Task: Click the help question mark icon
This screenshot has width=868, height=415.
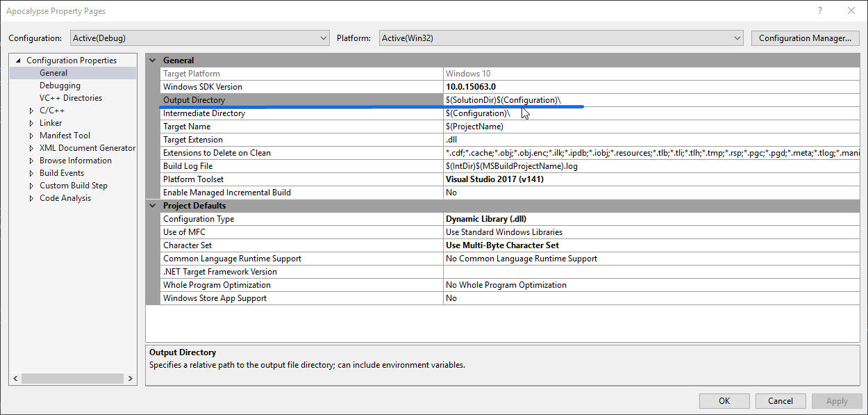Action: (820, 11)
